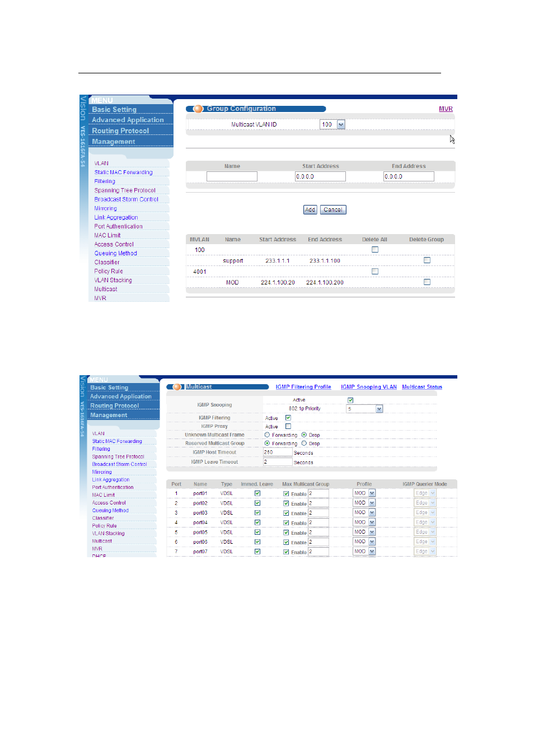This screenshot has height=756, width=534.
Task: Enable the IGMP Proxy Active checkbox
Action: pos(288,427)
